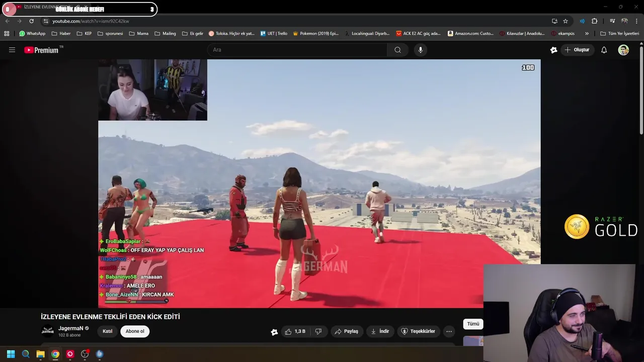Open the clock-like app with red badge
The height and width of the screenshot is (362, 644).
(85, 354)
